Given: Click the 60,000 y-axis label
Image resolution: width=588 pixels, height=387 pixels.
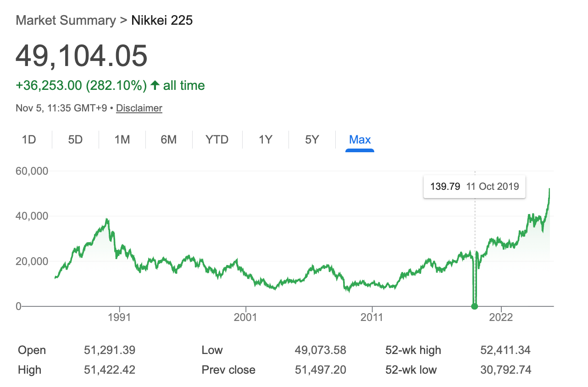Looking at the screenshot, I should click(32, 171).
